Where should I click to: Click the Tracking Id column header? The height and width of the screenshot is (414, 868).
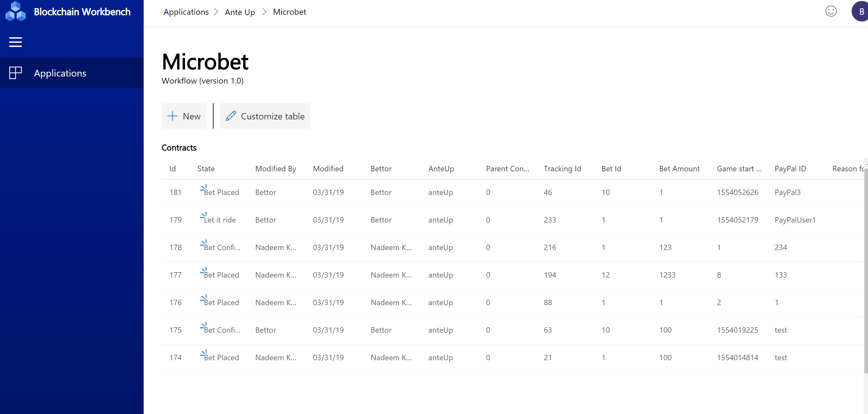coord(562,169)
